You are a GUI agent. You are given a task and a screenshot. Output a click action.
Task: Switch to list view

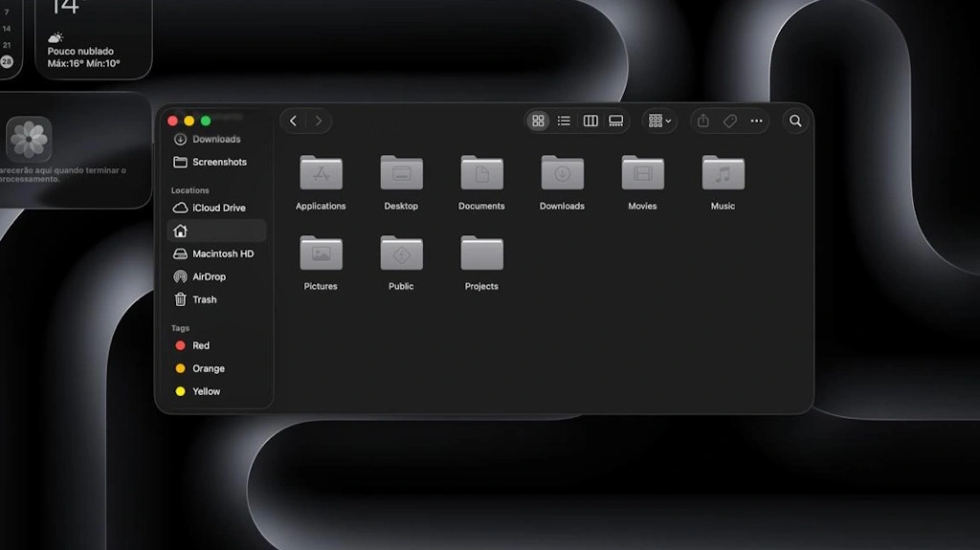[564, 121]
